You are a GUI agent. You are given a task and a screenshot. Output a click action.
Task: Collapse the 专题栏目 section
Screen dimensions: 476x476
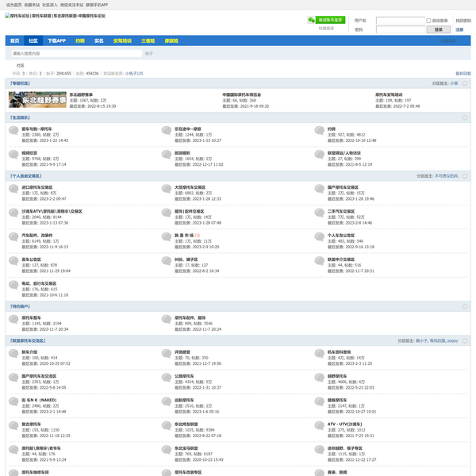[x=465, y=83]
